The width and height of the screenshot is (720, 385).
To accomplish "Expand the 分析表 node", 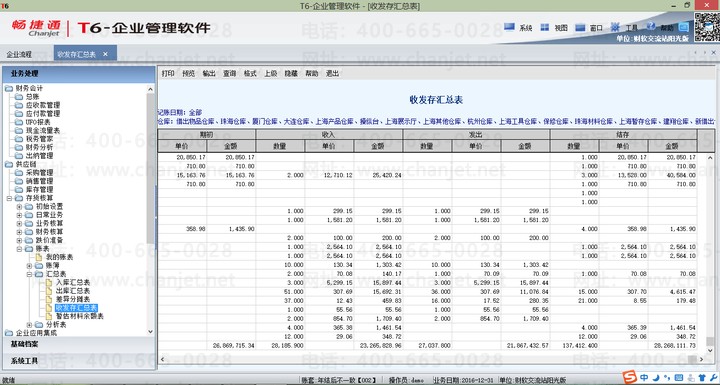I will click(x=29, y=325).
